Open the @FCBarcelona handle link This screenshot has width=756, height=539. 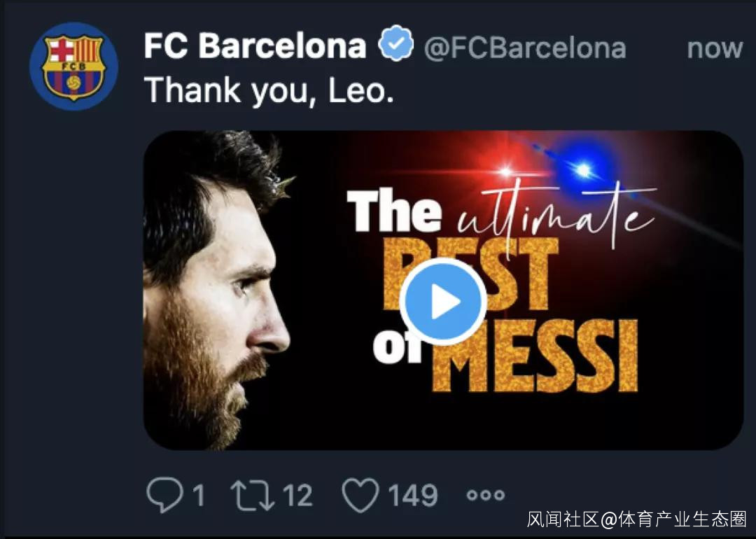[x=524, y=48]
